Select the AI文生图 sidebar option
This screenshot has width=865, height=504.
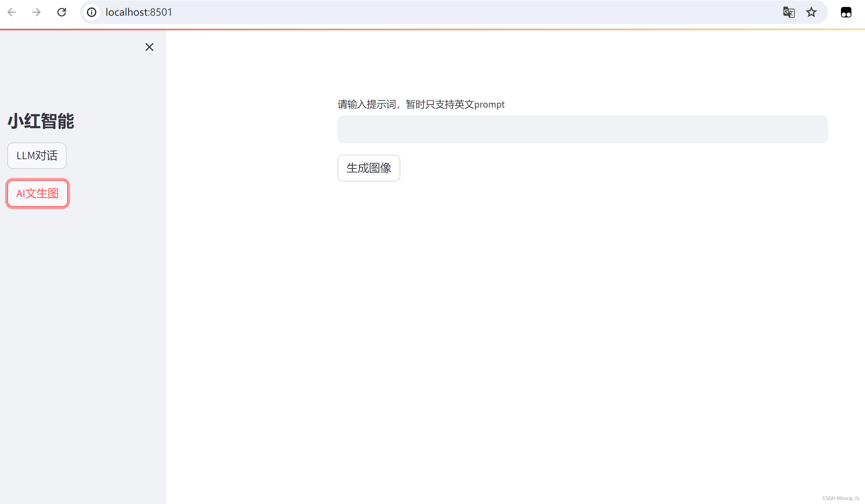click(38, 193)
